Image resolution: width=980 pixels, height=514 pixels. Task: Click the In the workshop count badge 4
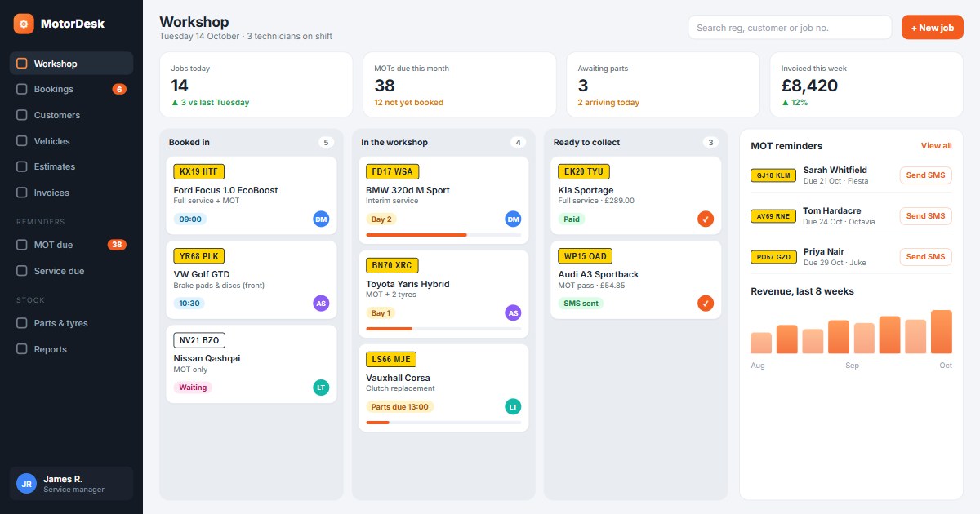(518, 143)
